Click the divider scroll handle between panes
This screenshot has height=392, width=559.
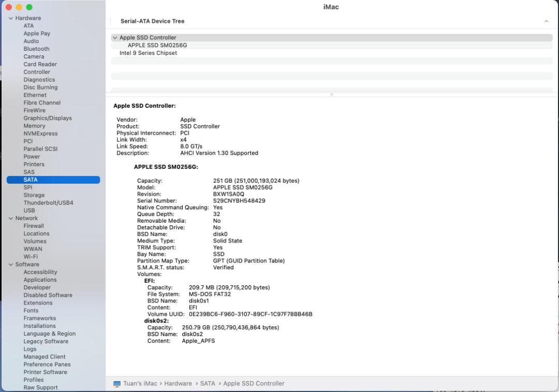[x=331, y=94]
